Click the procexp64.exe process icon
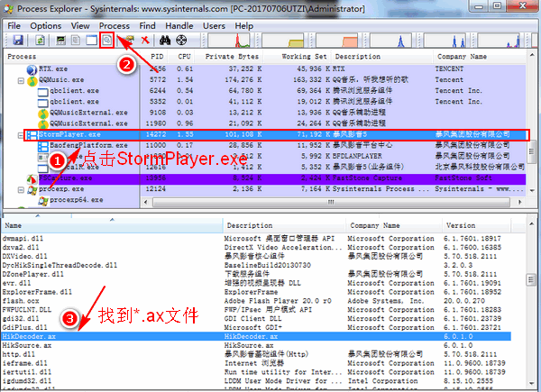This screenshot has height=392, width=541. (x=43, y=201)
